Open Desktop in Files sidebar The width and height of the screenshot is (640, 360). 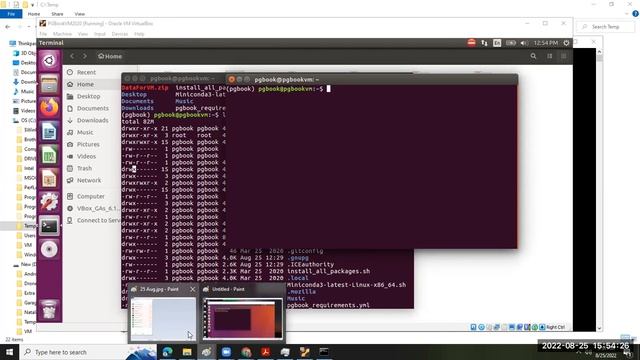88,96
